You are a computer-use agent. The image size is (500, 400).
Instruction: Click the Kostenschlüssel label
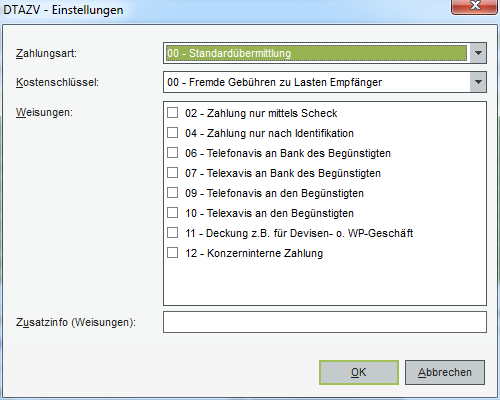(x=57, y=82)
